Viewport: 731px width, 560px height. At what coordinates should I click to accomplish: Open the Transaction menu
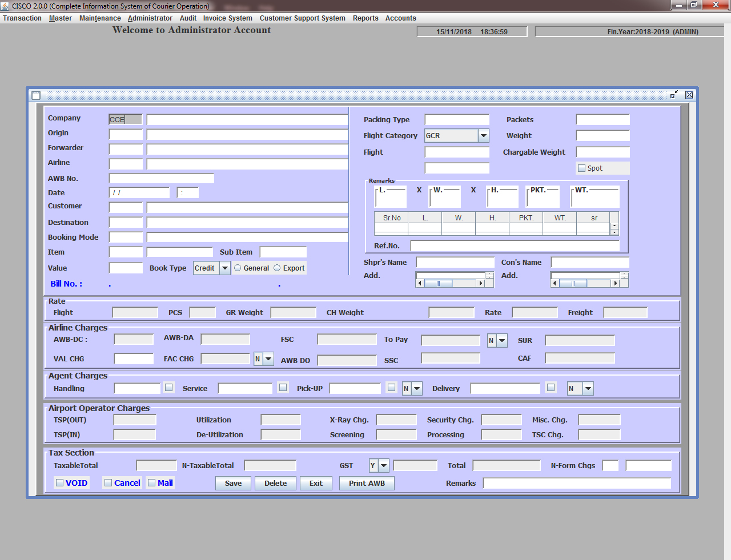coord(22,18)
